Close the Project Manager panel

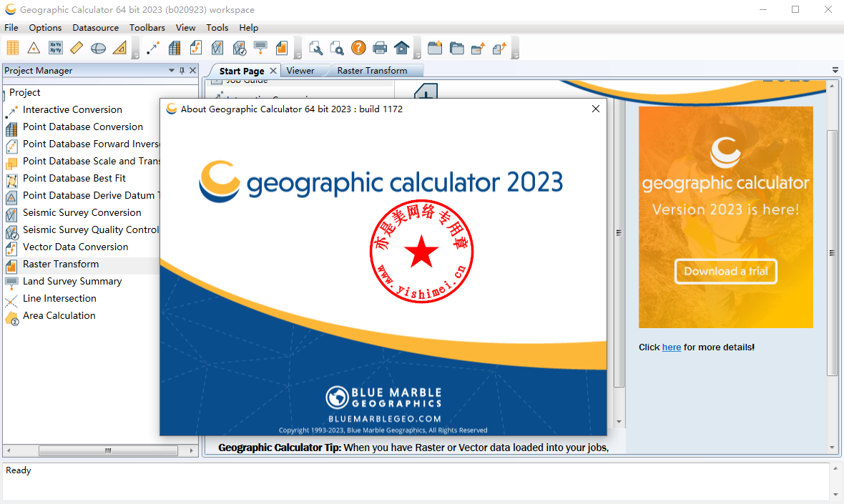[192, 71]
